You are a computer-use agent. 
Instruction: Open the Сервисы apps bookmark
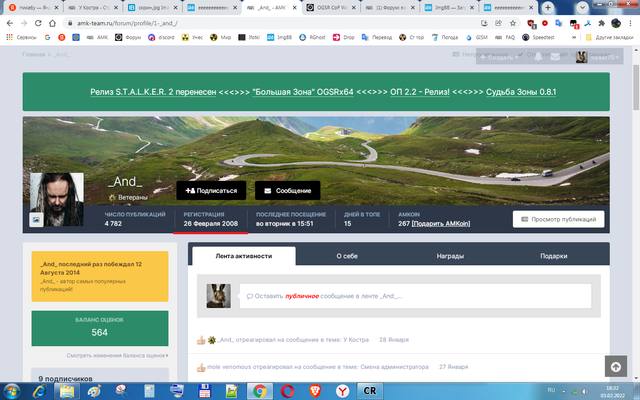click(21, 37)
